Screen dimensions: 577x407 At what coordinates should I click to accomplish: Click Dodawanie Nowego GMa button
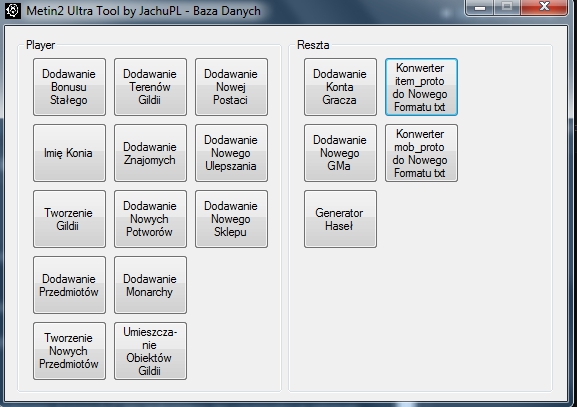pyautogui.click(x=340, y=153)
